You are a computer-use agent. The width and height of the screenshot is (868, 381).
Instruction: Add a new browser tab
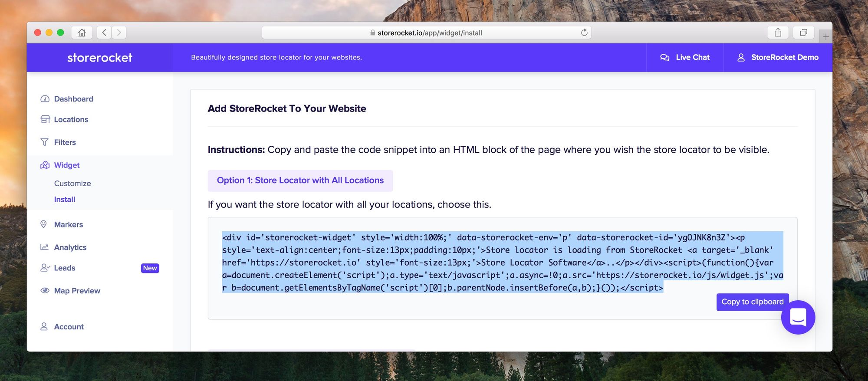tap(825, 37)
